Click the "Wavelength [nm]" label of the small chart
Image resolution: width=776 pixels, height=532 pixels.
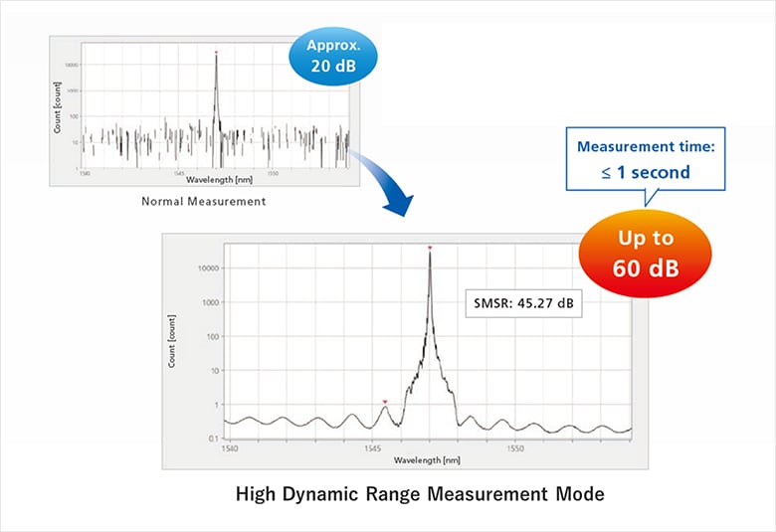pos(216,181)
